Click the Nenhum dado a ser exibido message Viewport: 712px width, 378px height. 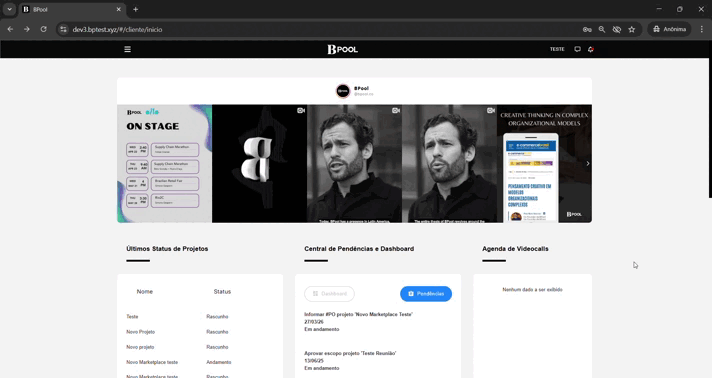[x=533, y=289]
